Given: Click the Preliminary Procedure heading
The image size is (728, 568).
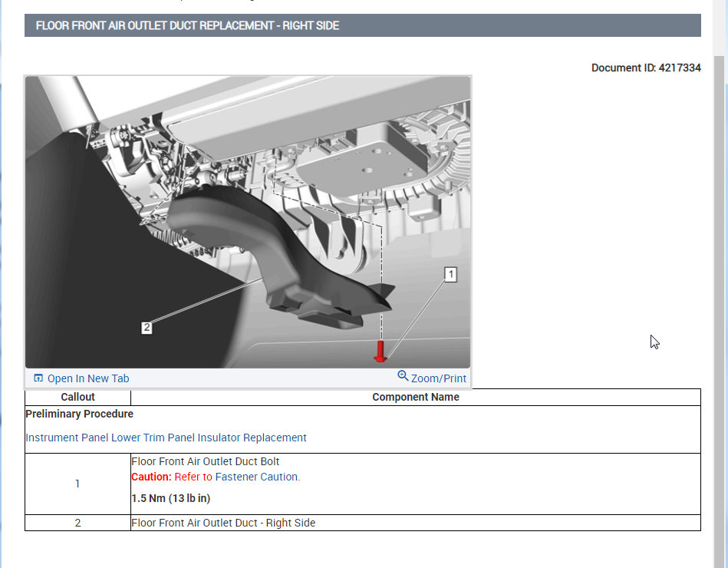Looking at the screenshot, I should point(79,414).
